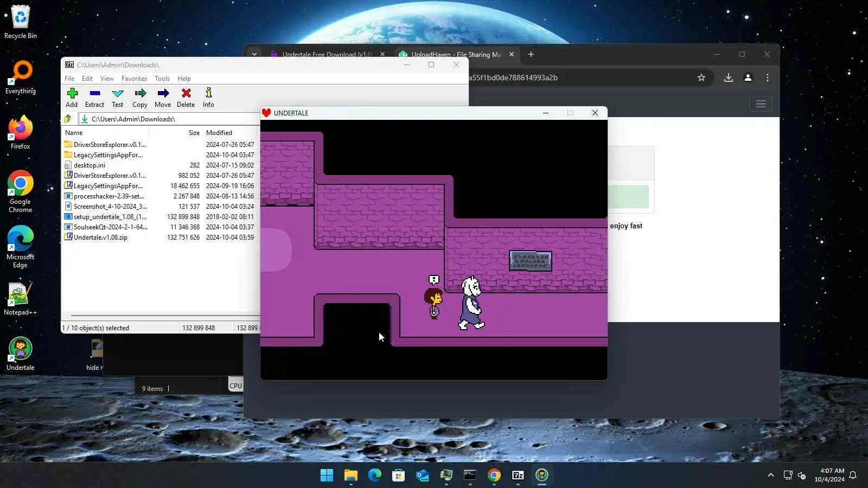Select the Move tool in 7-Zip
Viewport: 868px width, 488px height.
pos(163,98)
